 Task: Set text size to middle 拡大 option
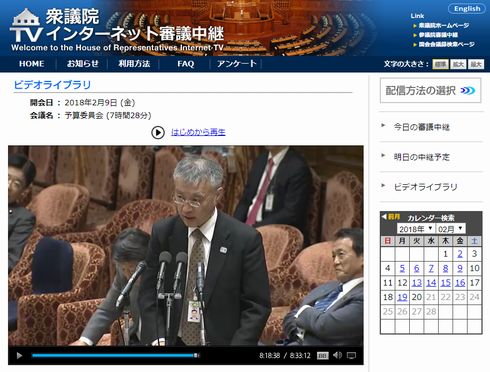pyautogui.click(x=458, y=64)
